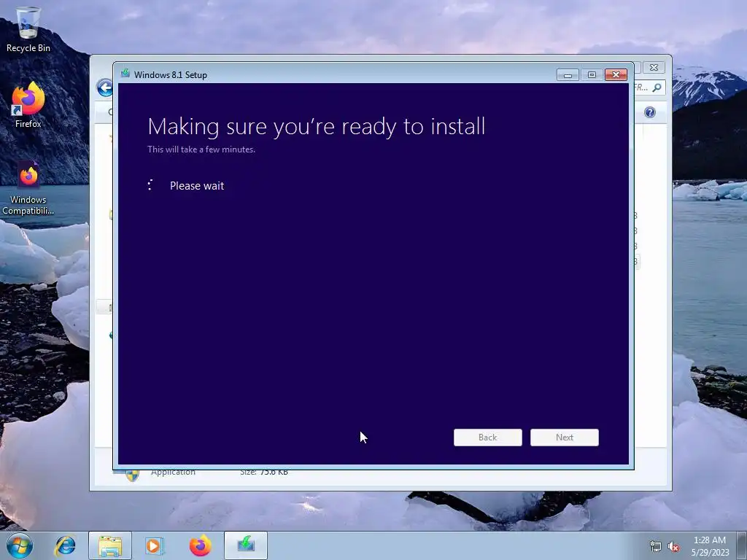Click the Next button in Setup

565,437
